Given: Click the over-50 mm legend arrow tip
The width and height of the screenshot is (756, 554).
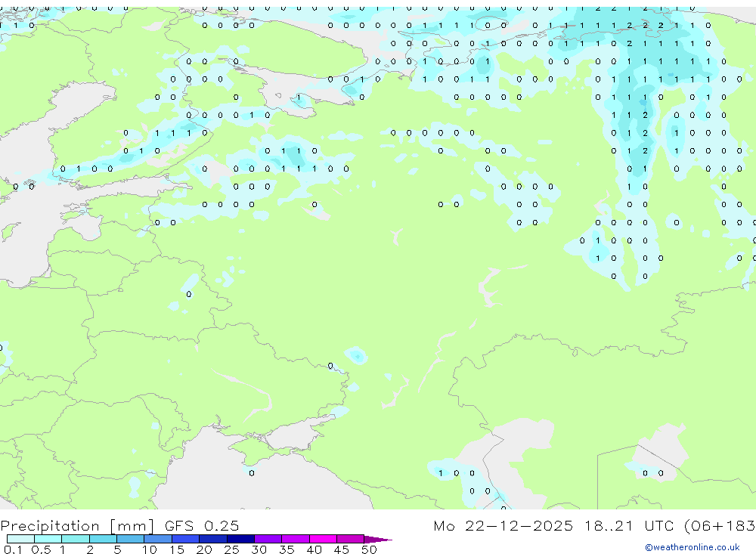Looking at the screenshot, I should 379,539.
